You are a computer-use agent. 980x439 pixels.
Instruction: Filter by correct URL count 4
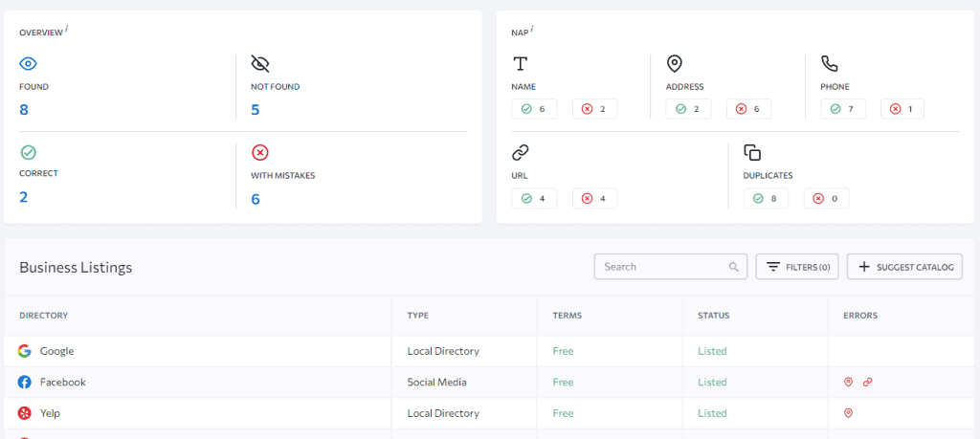click(x=534, y=199)
